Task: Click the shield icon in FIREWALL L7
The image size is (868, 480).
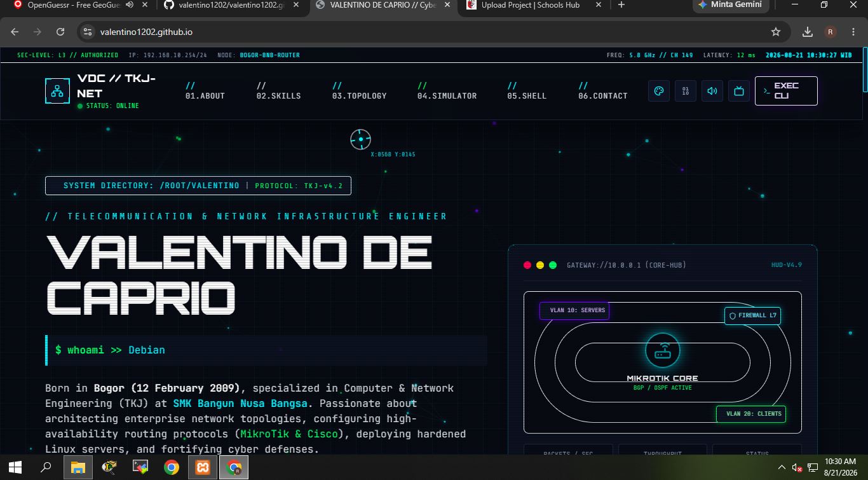Action: [x=733, y=315]
